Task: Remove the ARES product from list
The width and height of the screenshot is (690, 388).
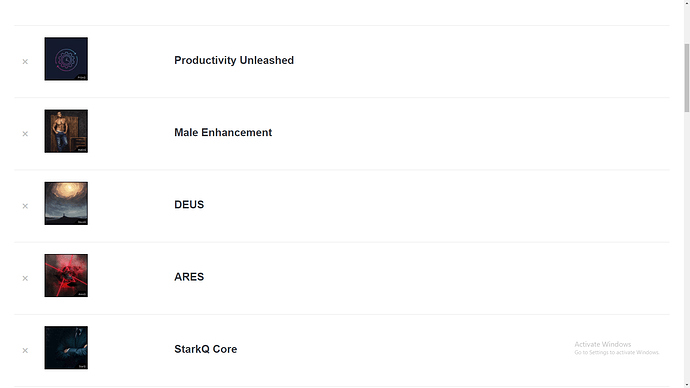Action: (x=25, y=278)
